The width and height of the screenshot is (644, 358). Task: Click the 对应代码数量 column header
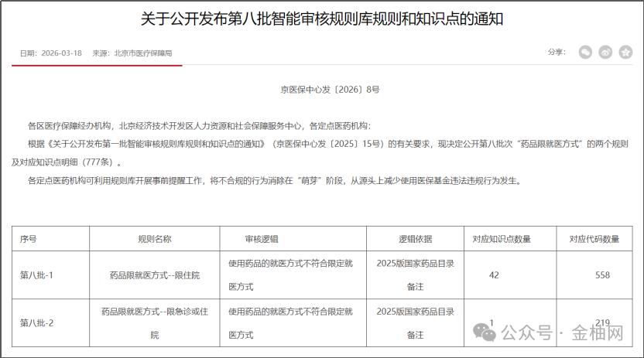tap(594, 240)
